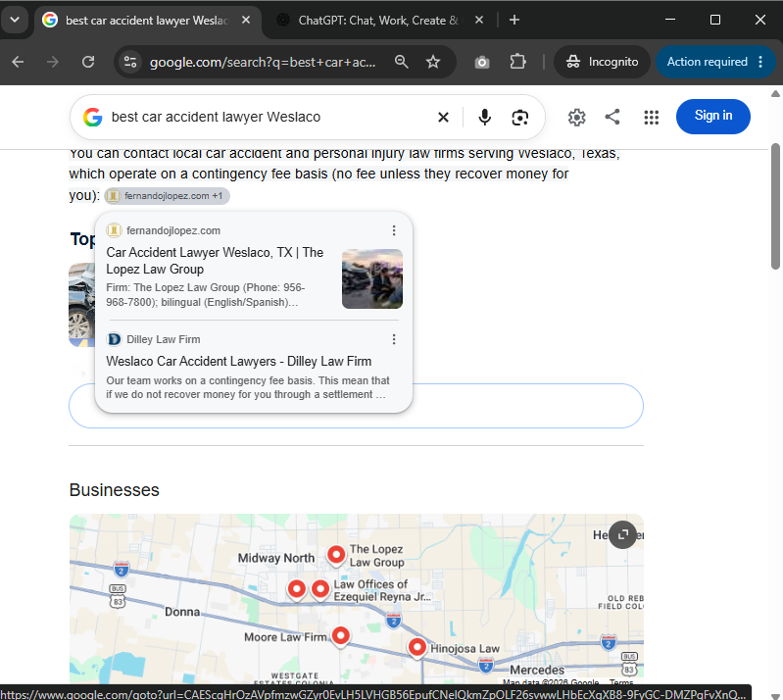Minimize the Chrome window
783x700 pixels.
670,20
